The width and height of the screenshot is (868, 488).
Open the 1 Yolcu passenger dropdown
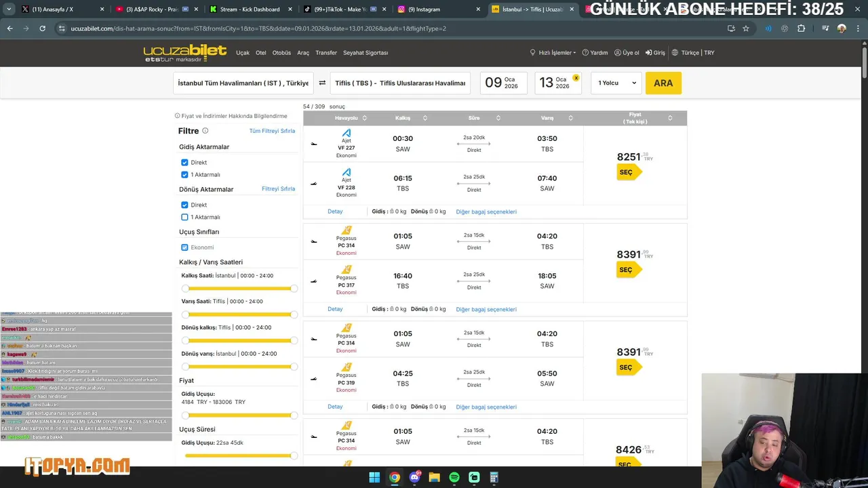coord(616,83)
